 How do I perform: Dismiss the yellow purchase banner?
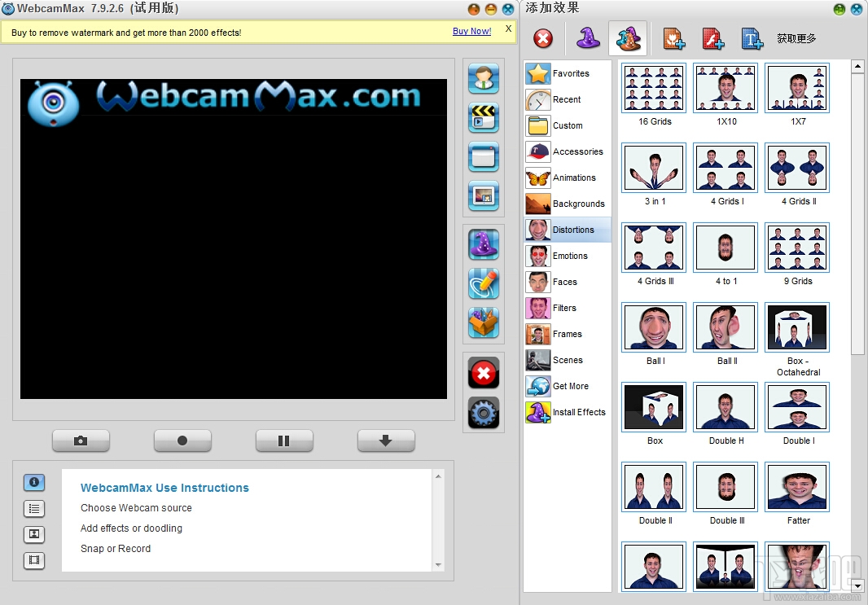click(x=508, y=28)
